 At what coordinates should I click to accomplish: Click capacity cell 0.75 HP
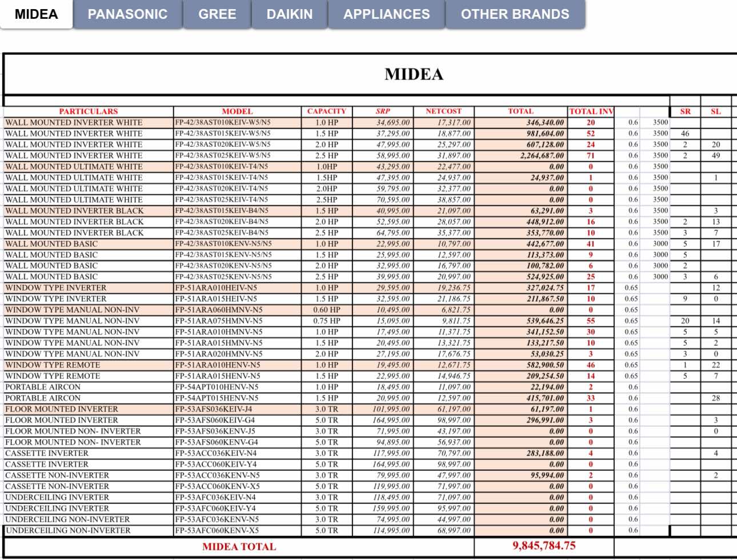(327, 321)
